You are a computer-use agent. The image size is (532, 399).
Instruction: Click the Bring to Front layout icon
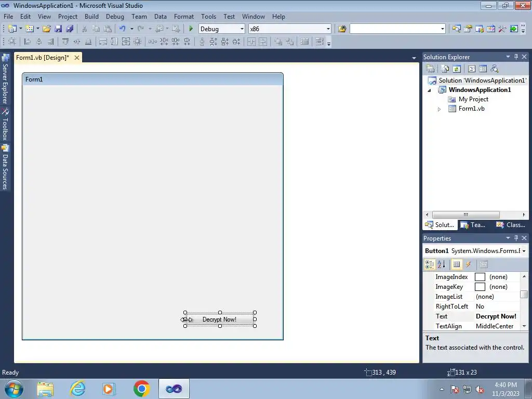click(278, 42)
